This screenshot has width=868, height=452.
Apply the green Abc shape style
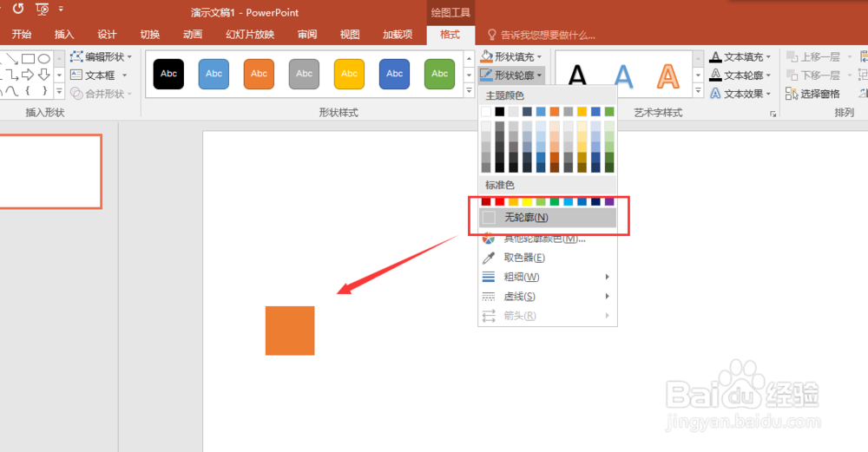(x=439, y=74)
